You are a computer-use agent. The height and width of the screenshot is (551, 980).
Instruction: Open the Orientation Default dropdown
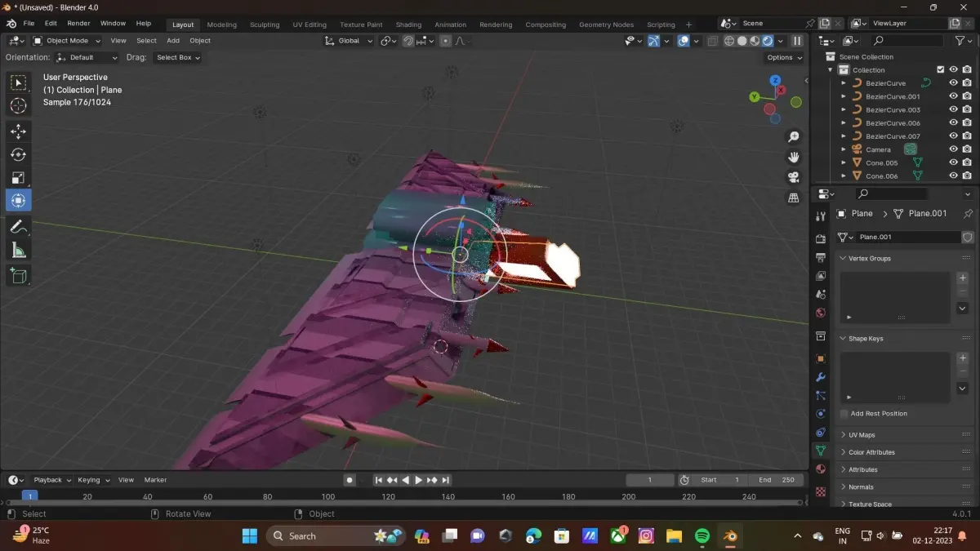(87, 57)
